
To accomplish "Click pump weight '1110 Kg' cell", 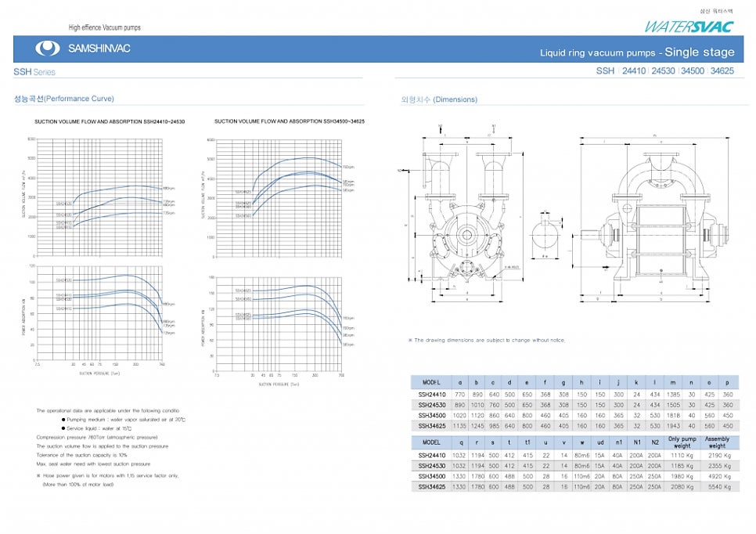I will (682, 456).
